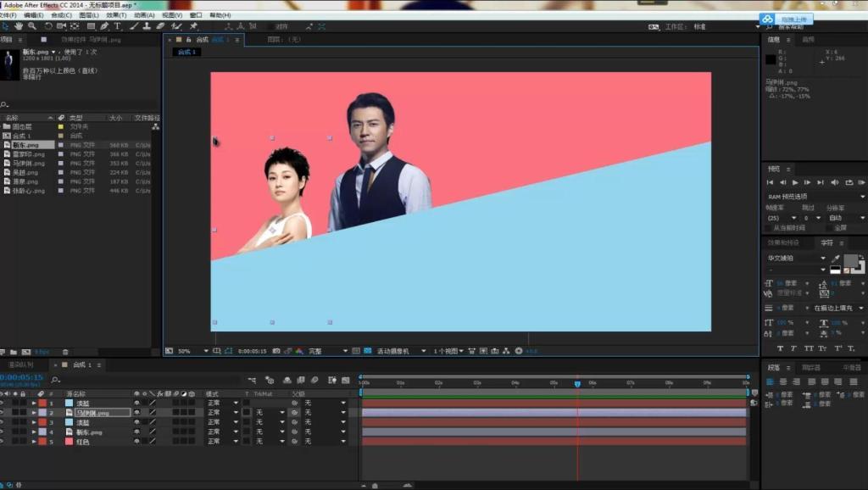Select the Brush tool
868x490 pixels.
pyautogui.click(x=134, y=26)
